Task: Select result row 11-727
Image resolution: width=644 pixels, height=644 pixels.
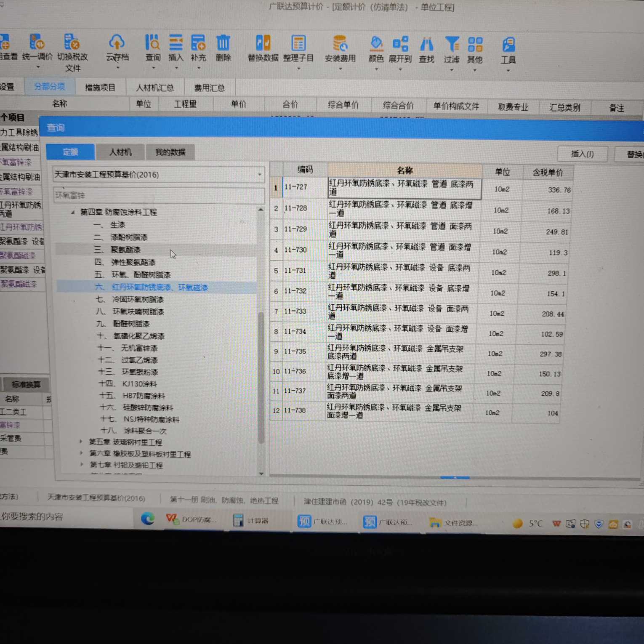Action: click(421, 188)
